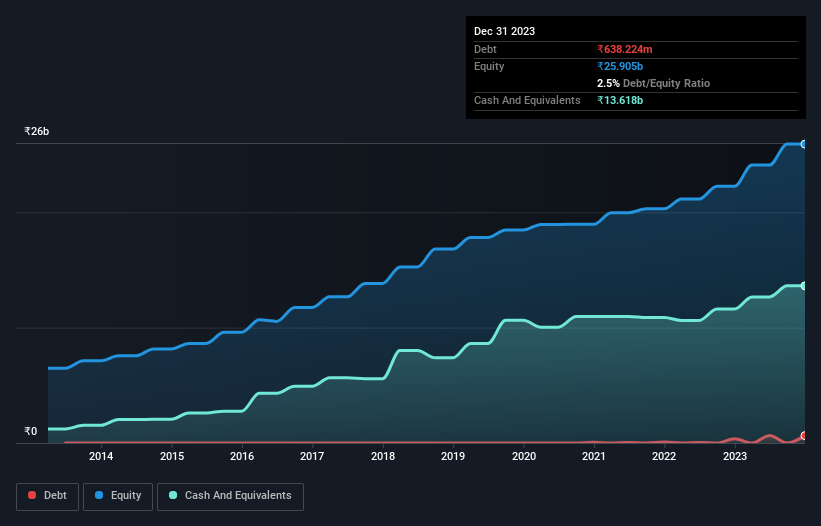Click the Equity endpoint marker on chart
This screenshot has height=526, width=821.
point(804,144)
